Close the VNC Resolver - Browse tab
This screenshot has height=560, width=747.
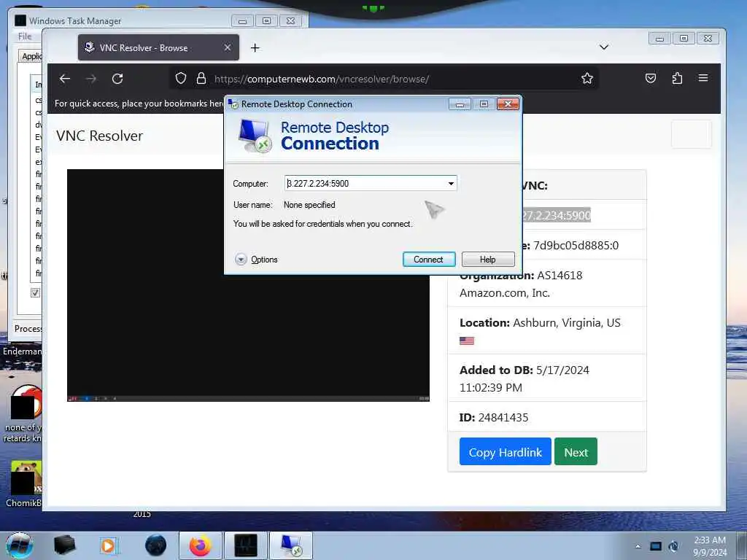228,47
